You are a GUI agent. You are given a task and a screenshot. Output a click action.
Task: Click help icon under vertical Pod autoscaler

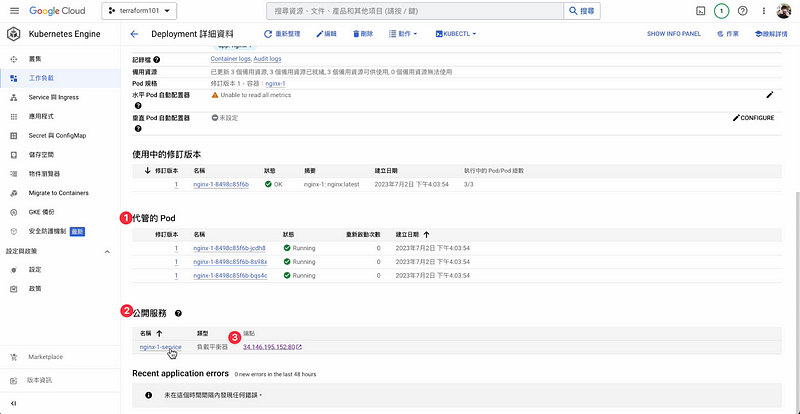138,129
